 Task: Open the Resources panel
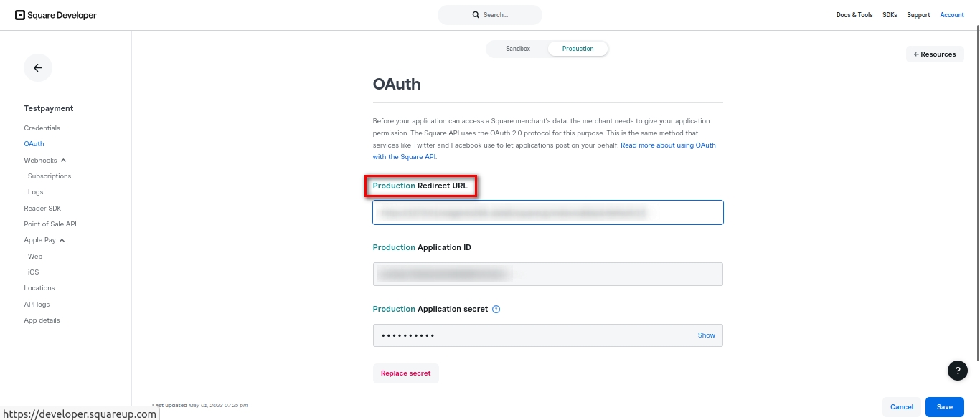[x=934, y=54]
